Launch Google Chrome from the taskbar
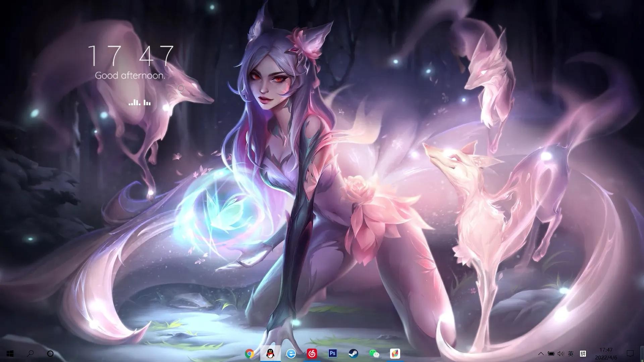This screenshot has height=362, width=644. coord(249,354)
